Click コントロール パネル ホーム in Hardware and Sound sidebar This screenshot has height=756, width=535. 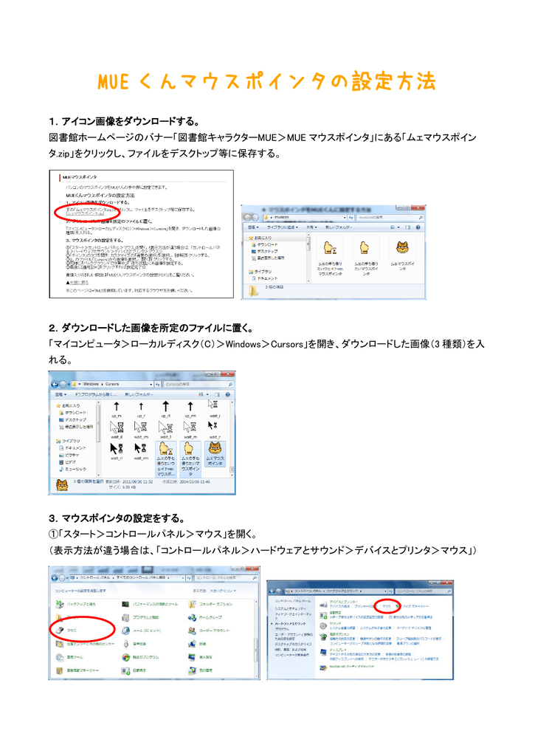293,601
